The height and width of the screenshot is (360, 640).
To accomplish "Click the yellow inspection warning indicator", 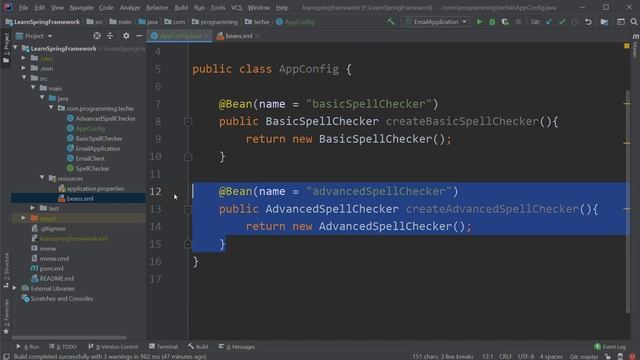I will [627, 46].
